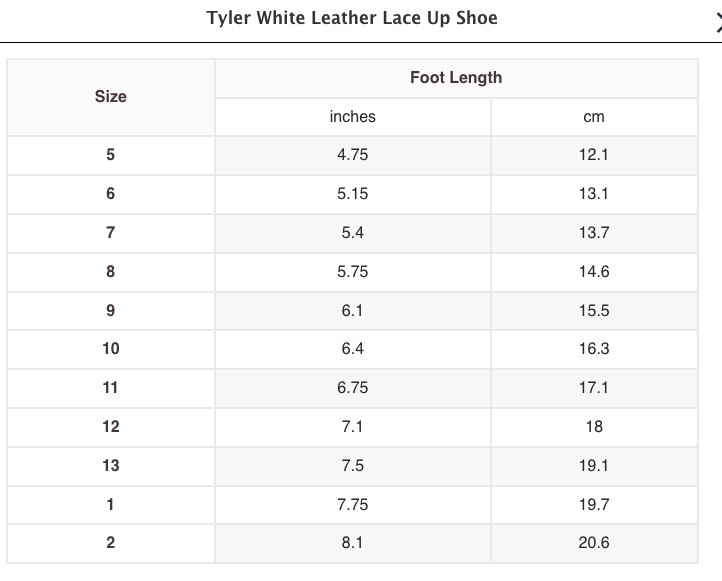Select the cm sub-header cell

pyautogui.click(x=594, y=117)
